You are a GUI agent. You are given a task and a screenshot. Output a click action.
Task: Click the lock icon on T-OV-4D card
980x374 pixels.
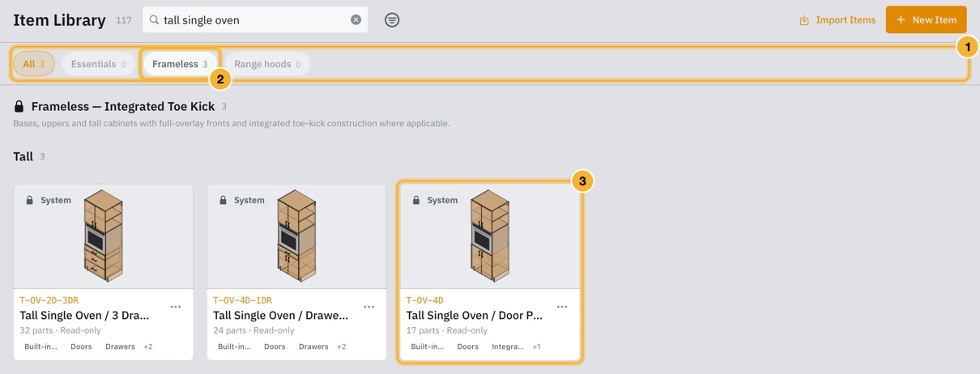[x=416, y=200]
